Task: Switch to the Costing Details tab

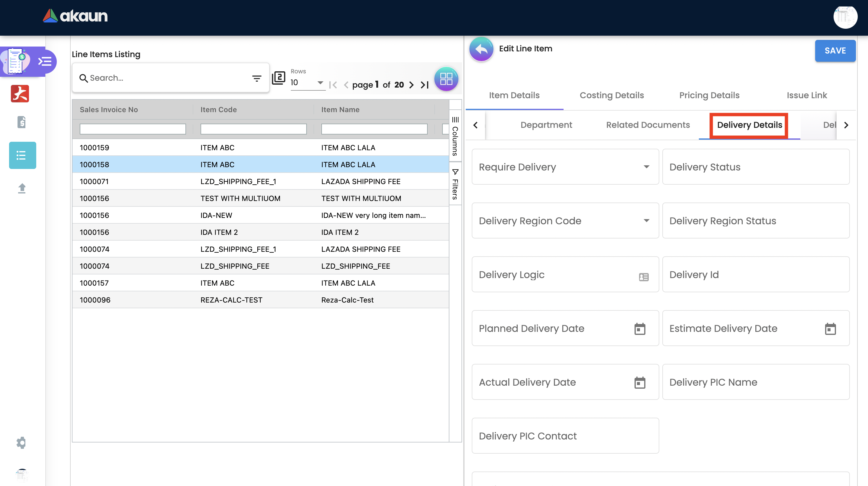Action: point(612,96)
